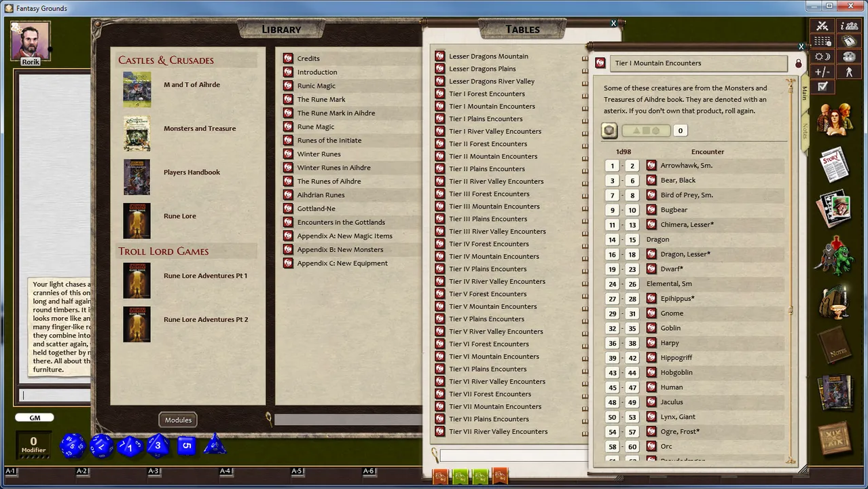Open the calendar grid icon in the sidebar
This screenshot has height=489, width=868.
point(822,41)
